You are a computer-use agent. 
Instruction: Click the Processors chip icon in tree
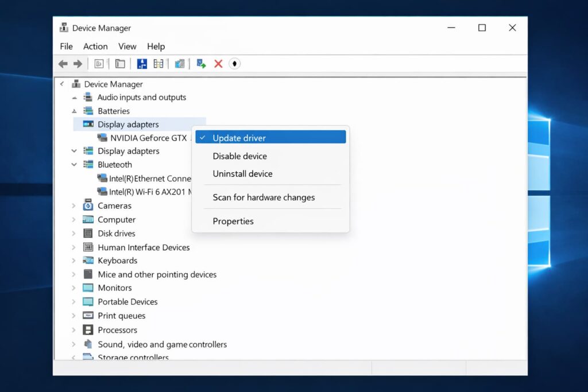(88, 330)
